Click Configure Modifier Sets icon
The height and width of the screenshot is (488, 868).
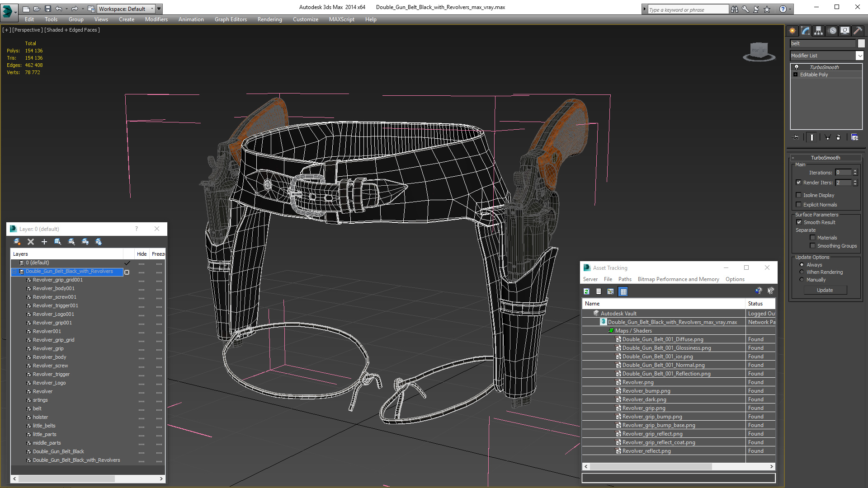point(854,137)
